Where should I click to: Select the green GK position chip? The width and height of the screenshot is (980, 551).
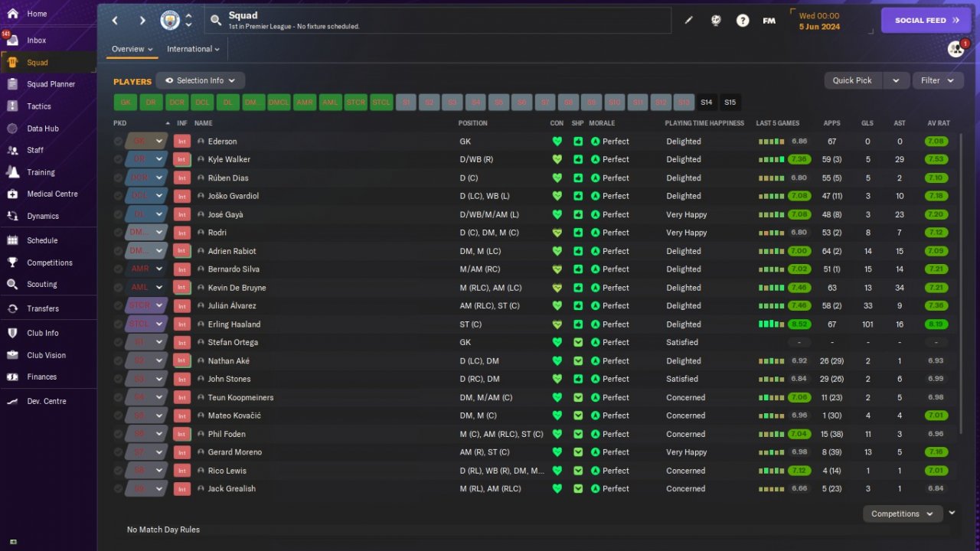[126, 103]
